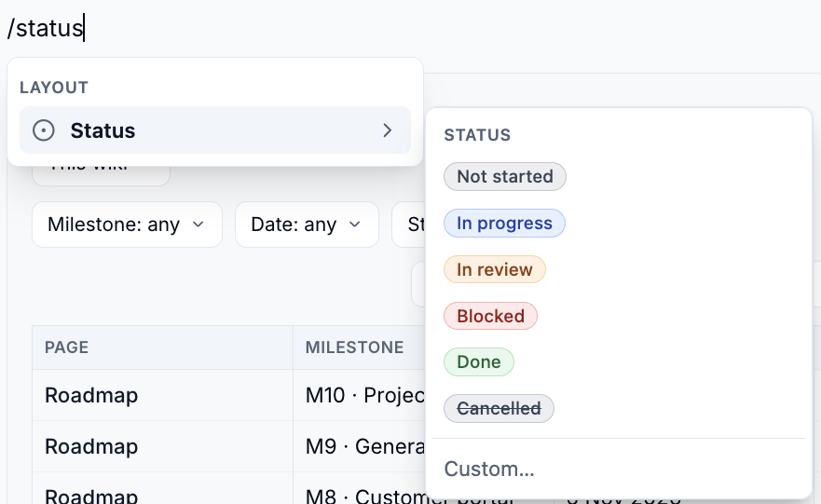
Task: Expand the Status submenu chevron arrow
Action: (x=387, y=130)
